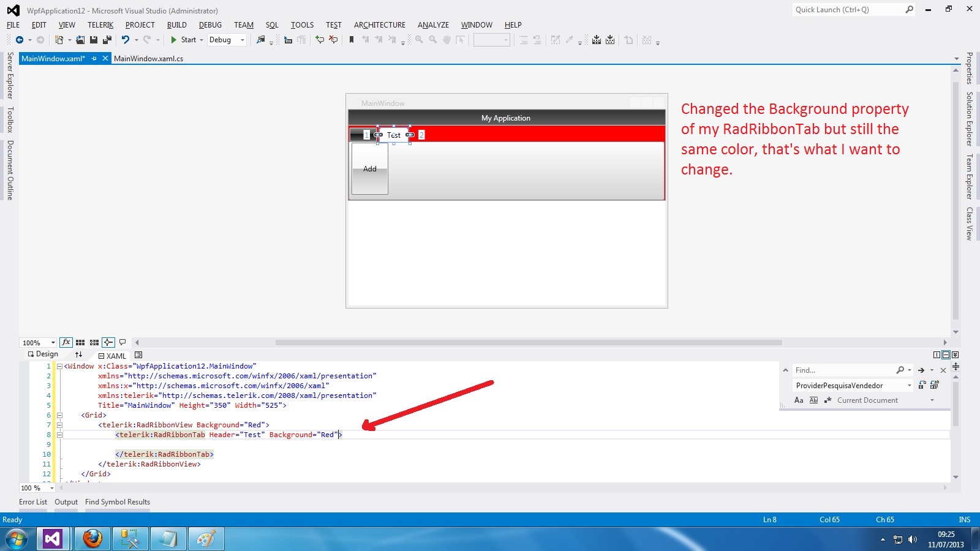Switch to the Design pane tab

tap(43, 354)
